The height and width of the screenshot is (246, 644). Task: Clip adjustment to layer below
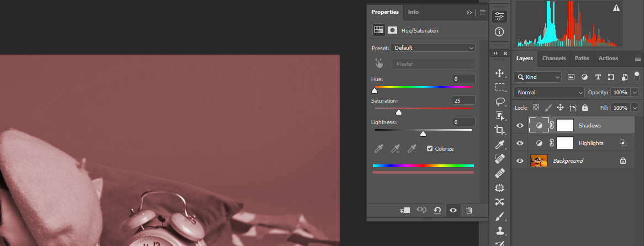point(405,210)
